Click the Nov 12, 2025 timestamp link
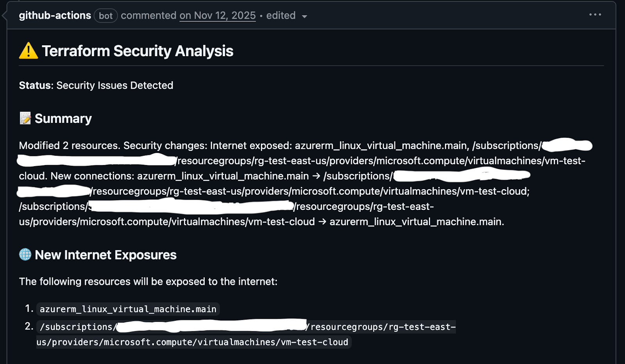 (217, 16)
